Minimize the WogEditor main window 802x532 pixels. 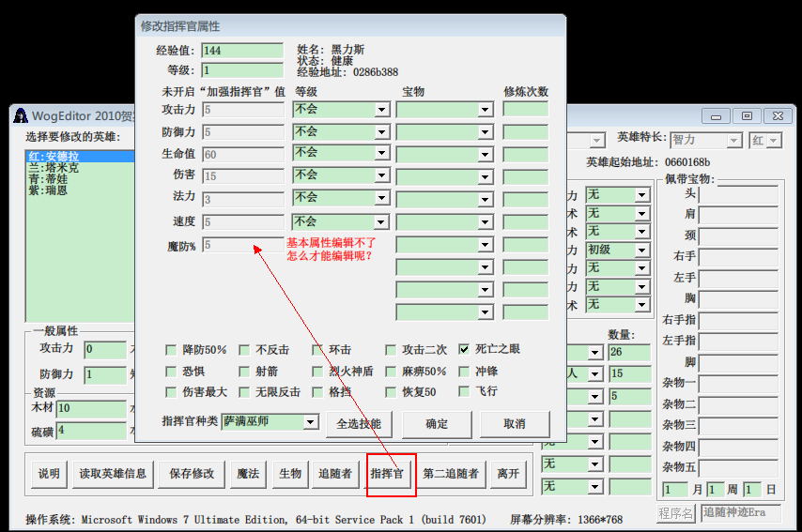click(716, 116)
